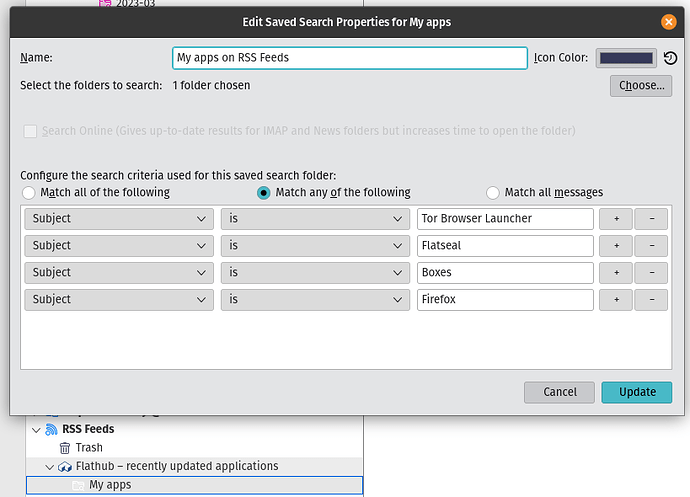Remove the Flatseal rule
690x497 pixels.
tap(651, 246)
